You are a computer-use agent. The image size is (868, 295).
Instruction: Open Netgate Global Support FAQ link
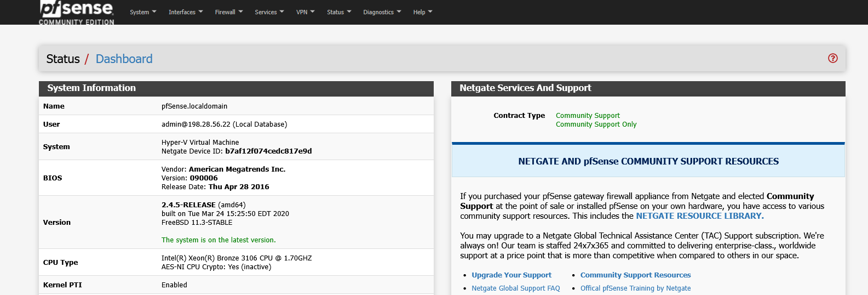[x=516, y=288]
